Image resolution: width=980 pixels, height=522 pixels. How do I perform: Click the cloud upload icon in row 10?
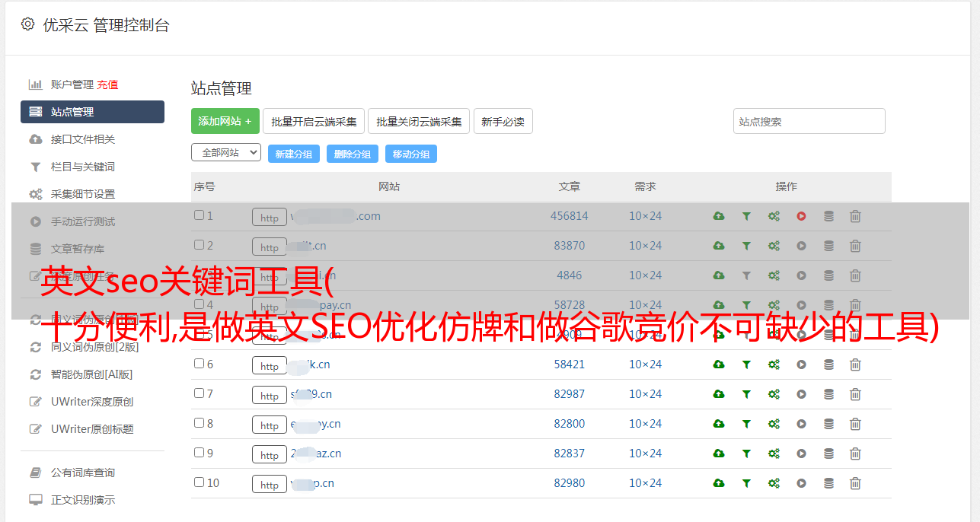pos(719,483)
